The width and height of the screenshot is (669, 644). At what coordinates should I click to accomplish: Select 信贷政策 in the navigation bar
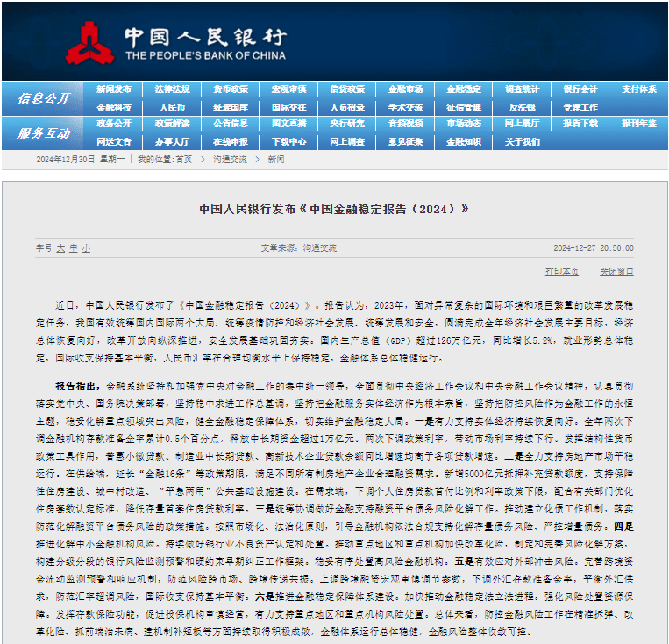347,89
